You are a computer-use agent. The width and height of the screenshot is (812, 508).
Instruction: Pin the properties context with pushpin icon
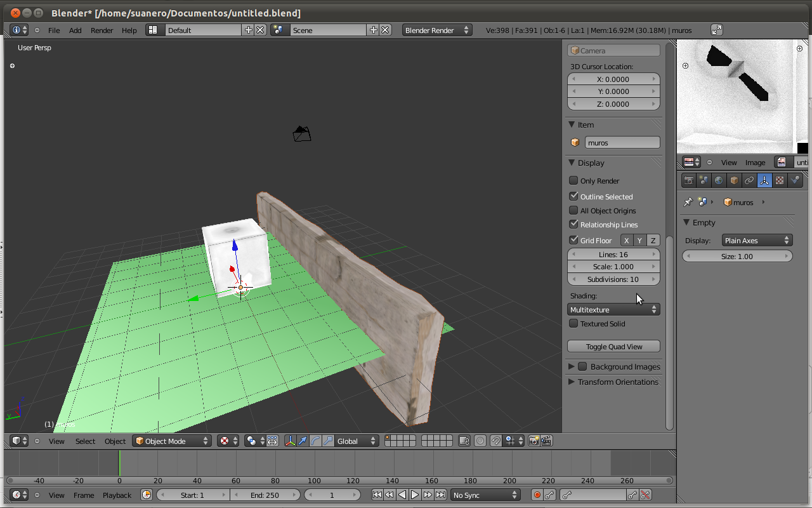click(688, 202)
